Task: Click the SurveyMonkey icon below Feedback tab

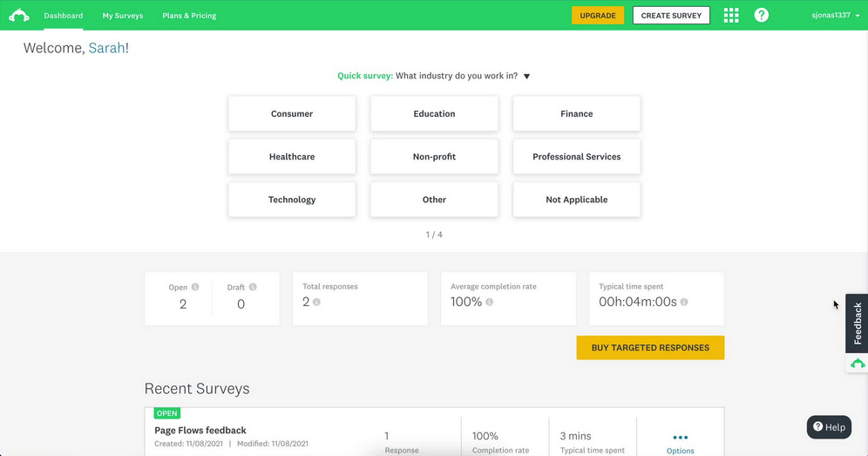Action: pos(858,364)
